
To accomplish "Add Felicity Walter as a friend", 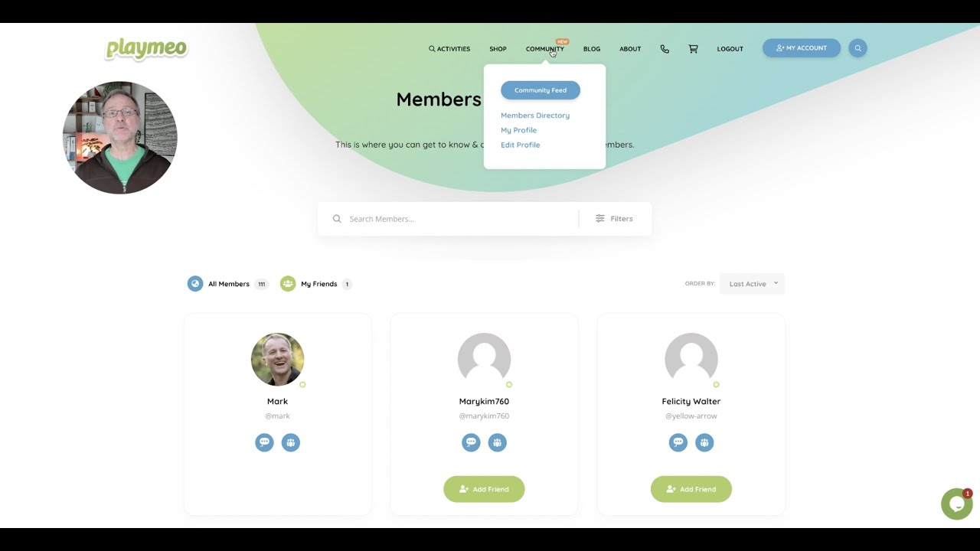I will pyautogui.click(x=691, y=489).
